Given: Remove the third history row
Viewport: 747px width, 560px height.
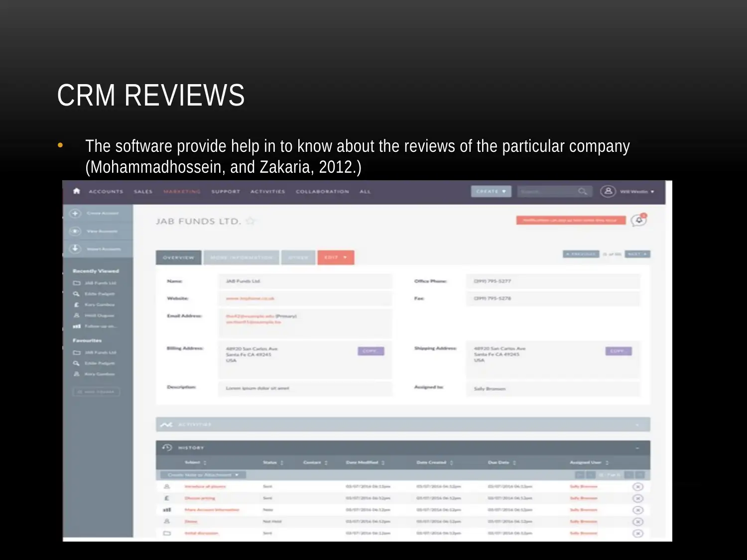Looking at the screenshot, I should 638,510.
